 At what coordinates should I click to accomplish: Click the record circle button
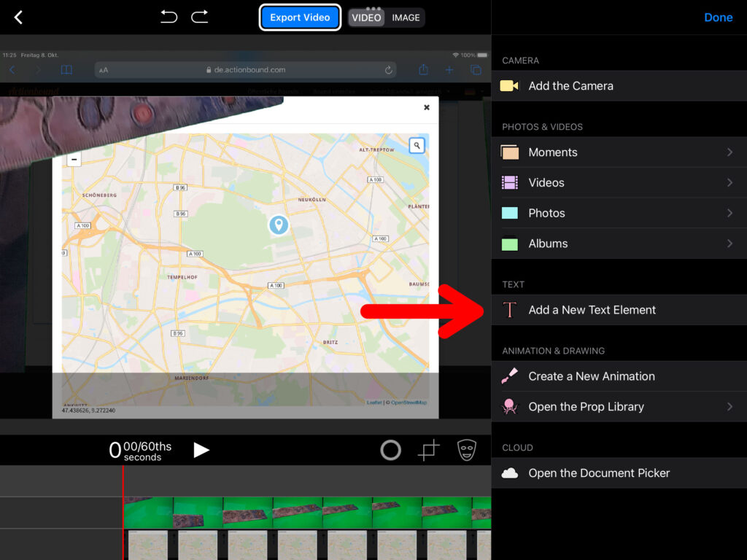[391, 451]
